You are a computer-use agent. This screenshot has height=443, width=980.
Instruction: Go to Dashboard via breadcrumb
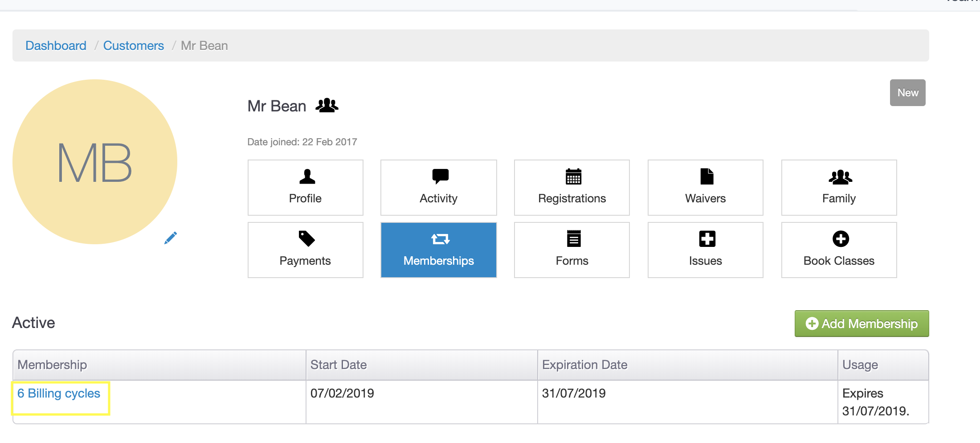click(56, 45)
